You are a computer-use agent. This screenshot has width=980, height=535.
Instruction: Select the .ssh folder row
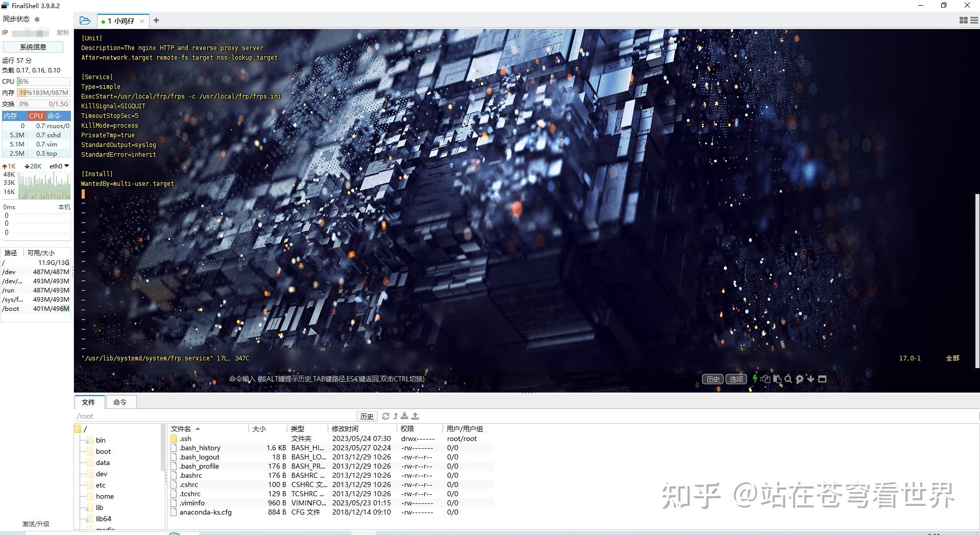pyautogui.click(x=331, y=439)
